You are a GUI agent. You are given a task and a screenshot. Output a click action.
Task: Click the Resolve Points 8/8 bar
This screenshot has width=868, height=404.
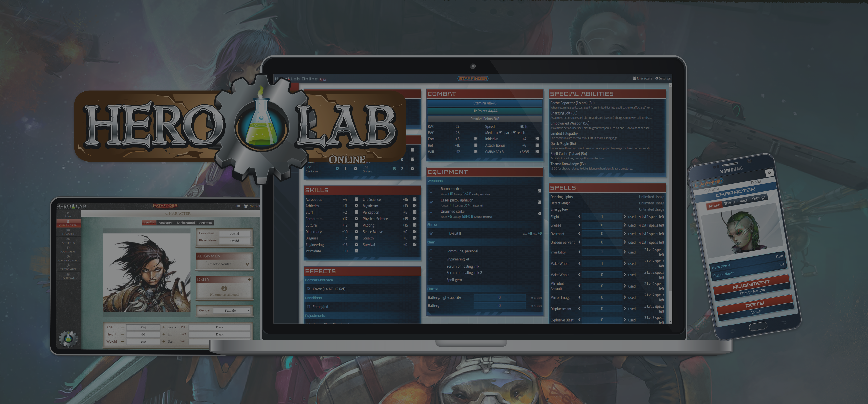[x=484, y=119]
